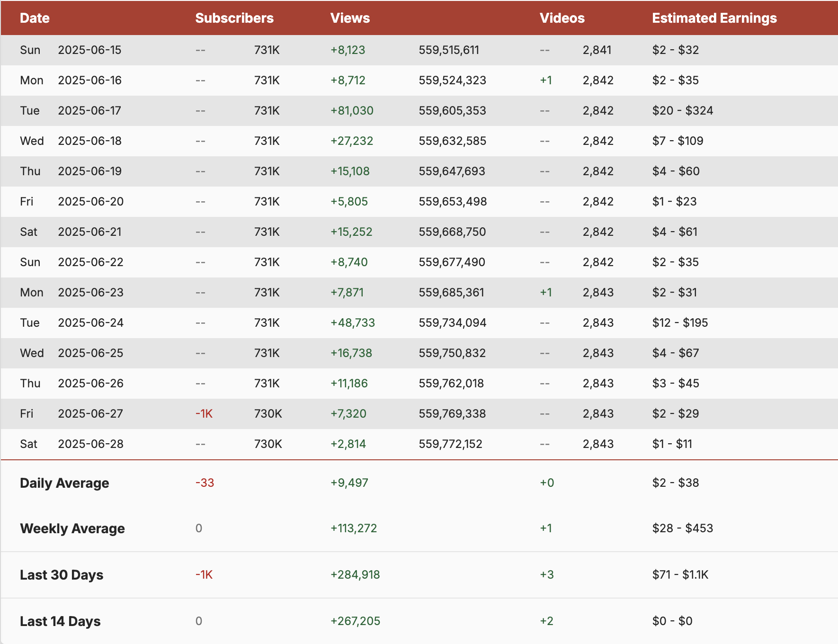Click the 730K subscribers on 2025-06-27

(x=268, y=414)
